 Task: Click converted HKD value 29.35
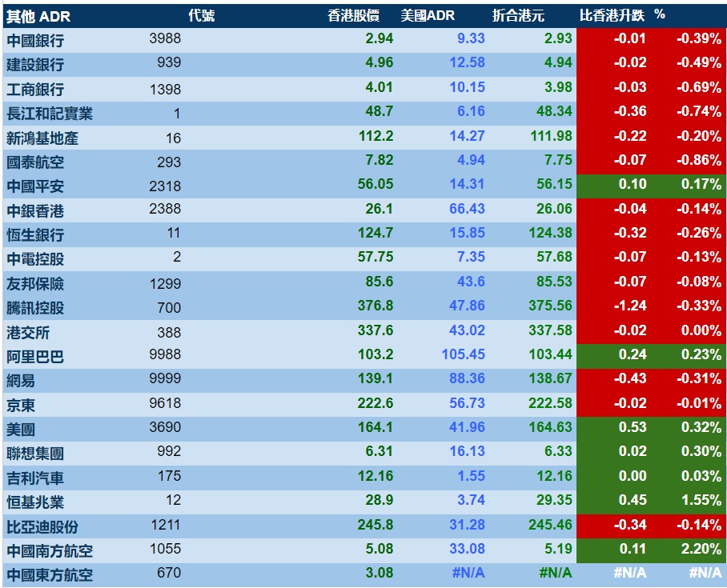[555, 500]
